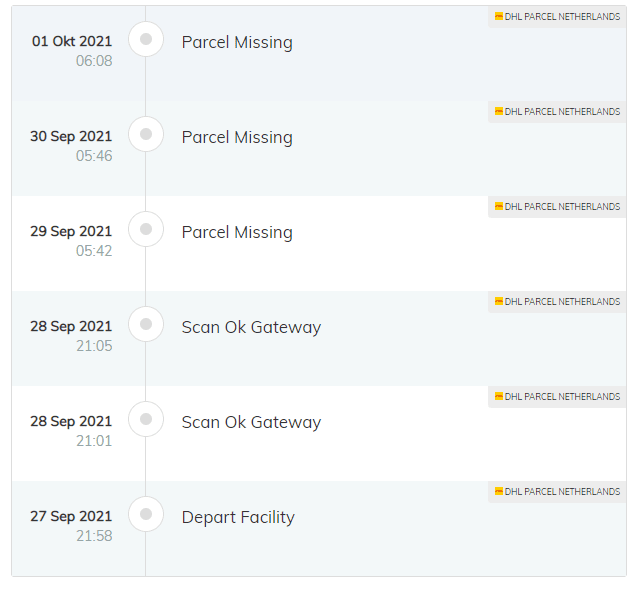Click the 21:01 Scan Ok Gateway text
Viewport: 640px width, 591px height.
pos(251,422)
